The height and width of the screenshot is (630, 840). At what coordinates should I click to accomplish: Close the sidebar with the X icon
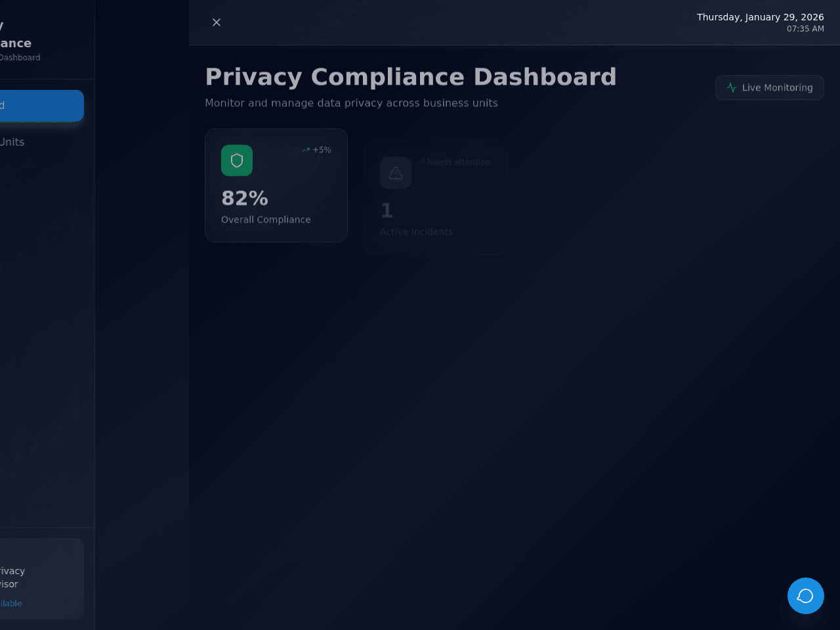click(x=217, y=22)
